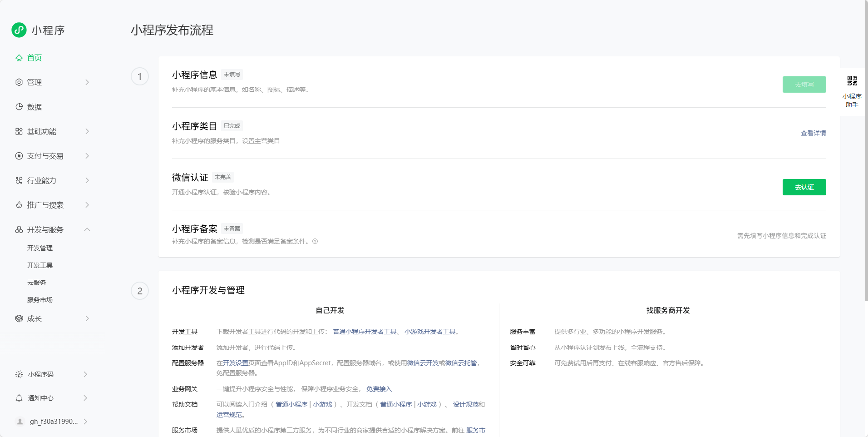Click the 未备案 status tag
Screen dimensions: 868x437
(232, 228)
